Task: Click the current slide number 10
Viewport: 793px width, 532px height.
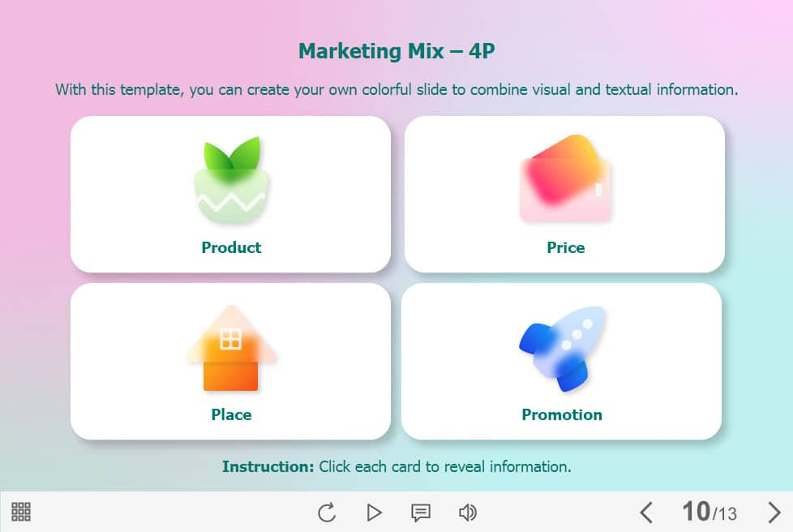Action: click(696, 512)
